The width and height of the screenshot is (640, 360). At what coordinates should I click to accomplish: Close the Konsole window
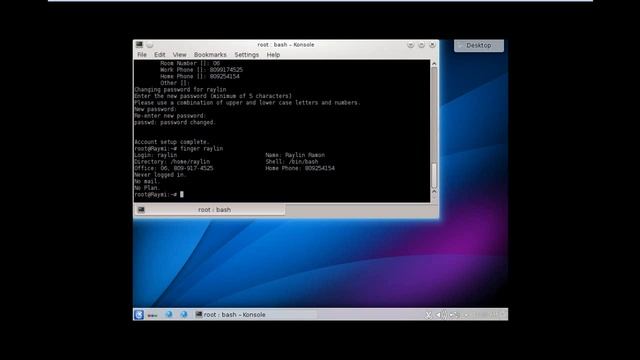(x=432, y=45)
